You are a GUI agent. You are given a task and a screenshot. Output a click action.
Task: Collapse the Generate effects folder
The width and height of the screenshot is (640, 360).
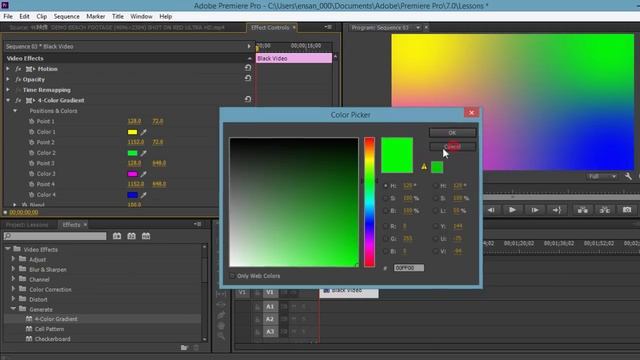tap(13, 309)
